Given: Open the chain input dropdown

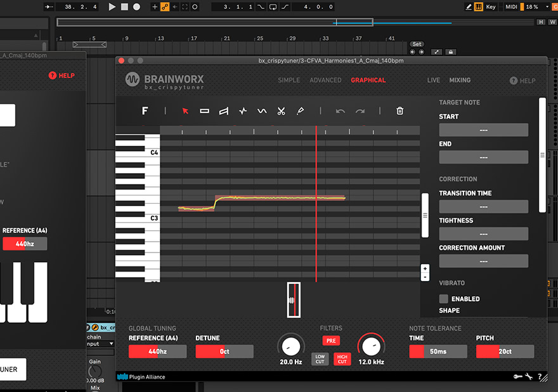Looking at the screenshot, I should (100, 344).
